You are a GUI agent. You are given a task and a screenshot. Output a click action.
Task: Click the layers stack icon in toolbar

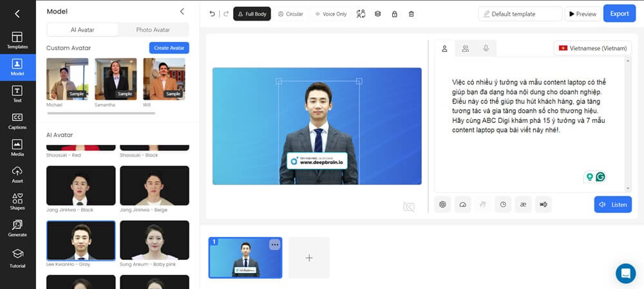pyautogui.click(x=378, y=14)
